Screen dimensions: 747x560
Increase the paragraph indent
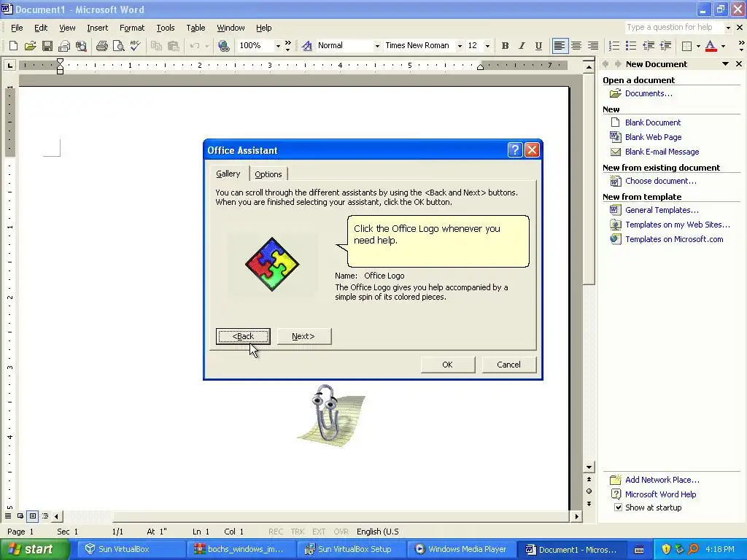665,46
